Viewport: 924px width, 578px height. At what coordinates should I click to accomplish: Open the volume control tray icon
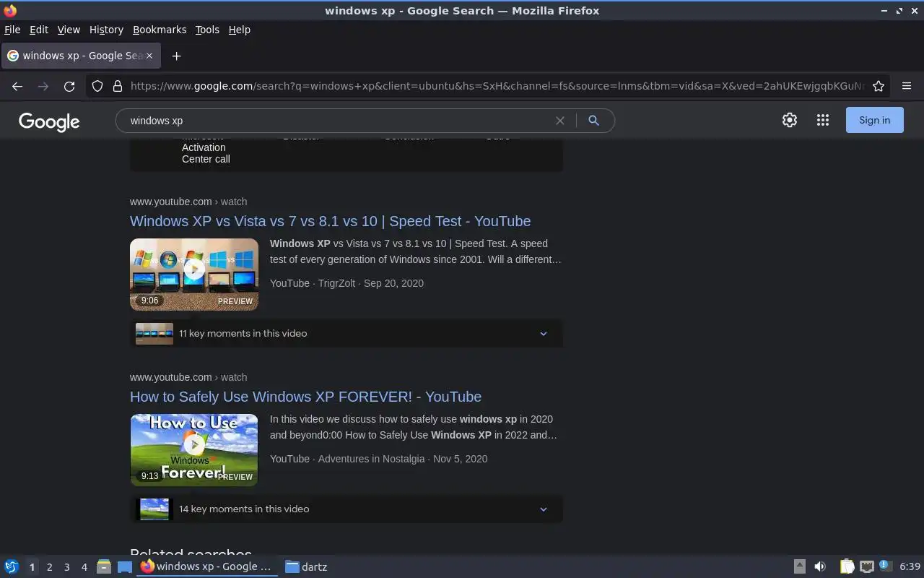(820, 566)
